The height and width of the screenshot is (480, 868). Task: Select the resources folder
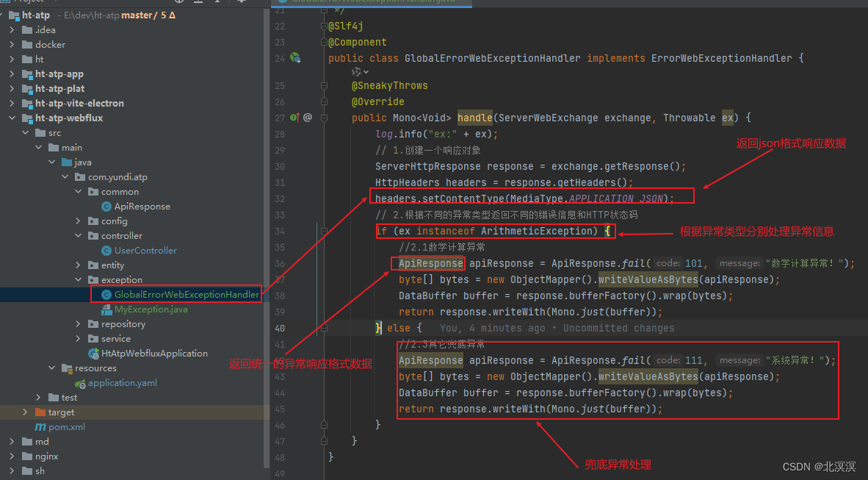95,368
